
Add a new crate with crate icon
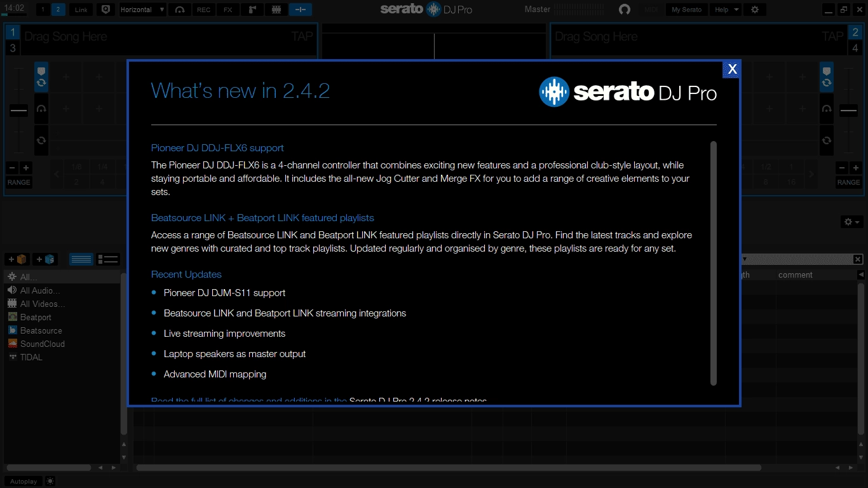17,259
